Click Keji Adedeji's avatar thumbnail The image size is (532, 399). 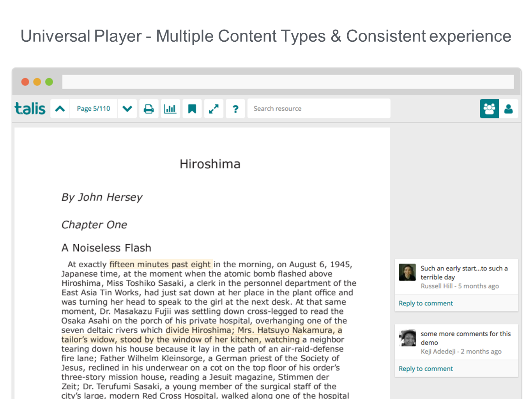(407, 338)
